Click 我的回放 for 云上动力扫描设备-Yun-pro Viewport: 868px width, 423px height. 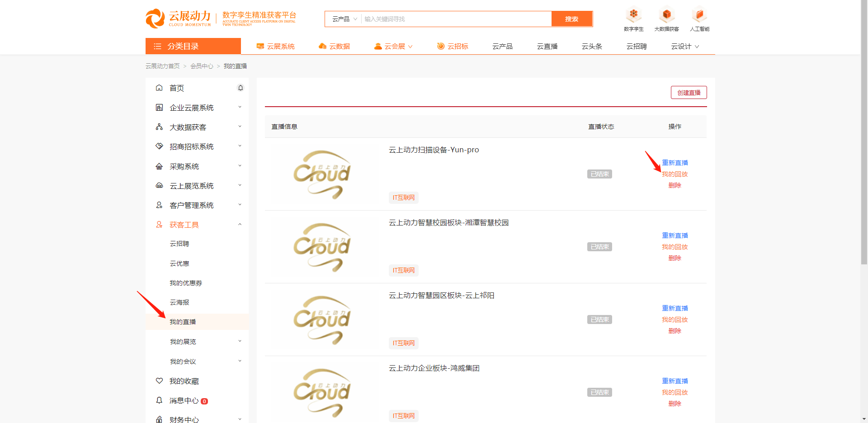pos(675,174)
